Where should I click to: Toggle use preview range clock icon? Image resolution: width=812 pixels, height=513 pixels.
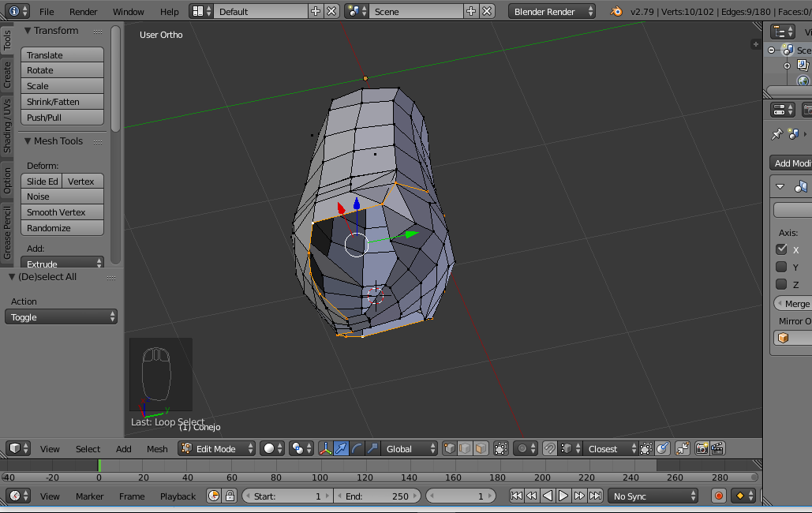point(214,496)
